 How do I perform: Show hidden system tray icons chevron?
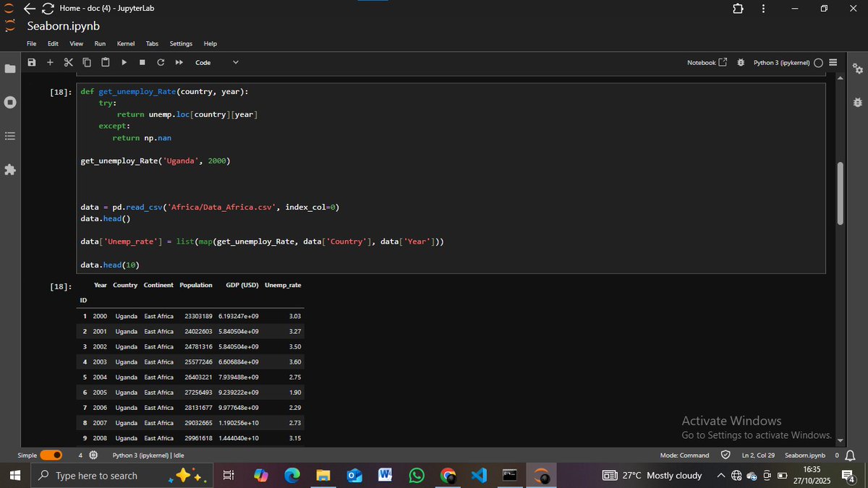720,476
